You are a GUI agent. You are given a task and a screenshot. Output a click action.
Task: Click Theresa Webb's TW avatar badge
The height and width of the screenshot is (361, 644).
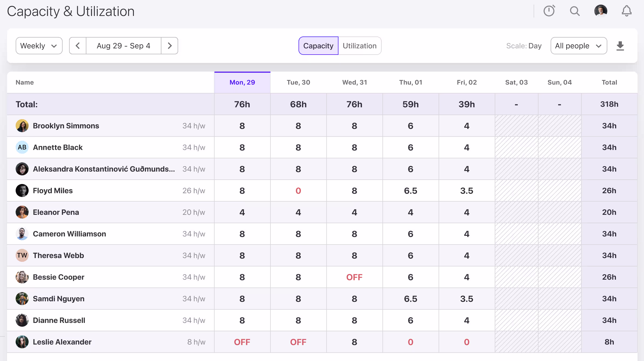coord(22,255)
